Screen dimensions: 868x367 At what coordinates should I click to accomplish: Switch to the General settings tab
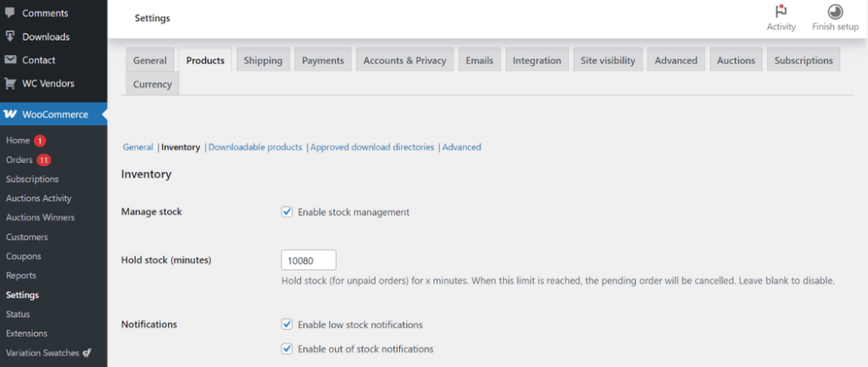click(x=150, y=60)
